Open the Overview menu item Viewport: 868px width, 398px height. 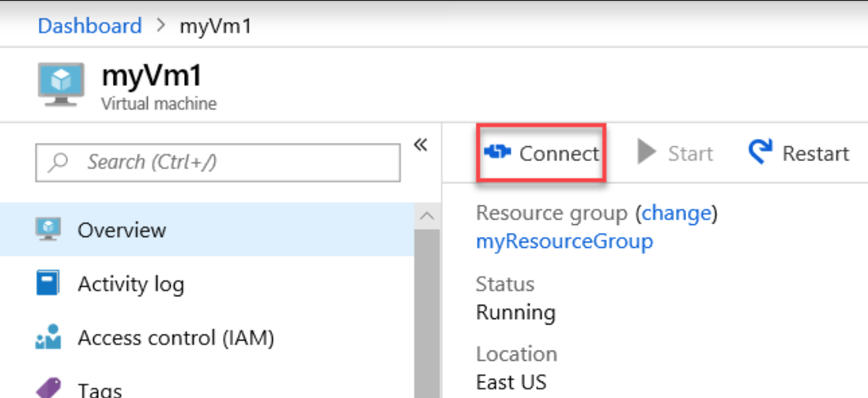pos(207,229)
